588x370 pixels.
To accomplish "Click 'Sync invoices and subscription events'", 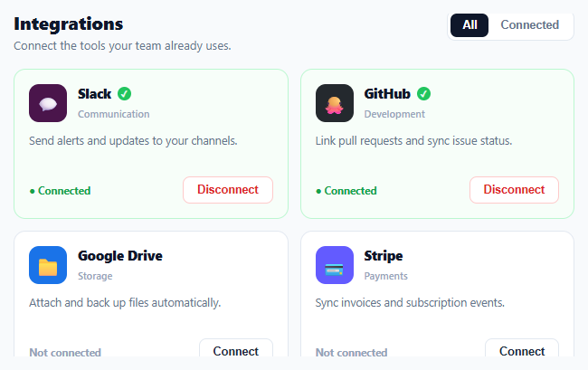I will click(410, 303).
